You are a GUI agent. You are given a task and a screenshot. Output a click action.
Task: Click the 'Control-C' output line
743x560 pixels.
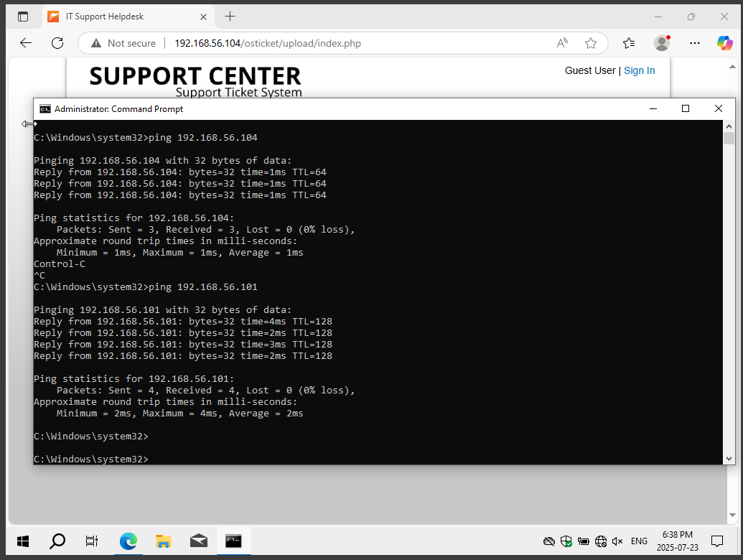tap(60, 264)
